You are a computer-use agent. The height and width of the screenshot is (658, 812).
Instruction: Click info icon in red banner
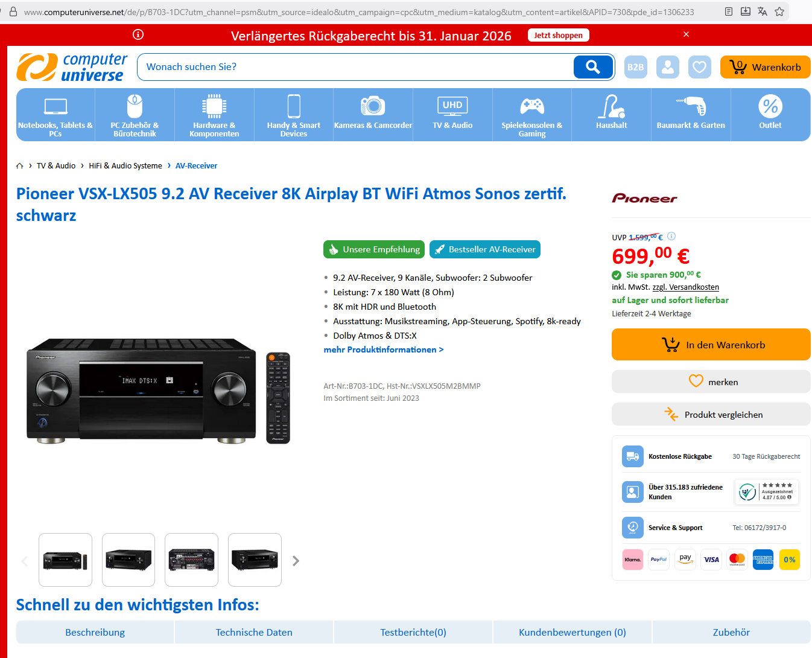pyautogui.click(x=138, y=34)
